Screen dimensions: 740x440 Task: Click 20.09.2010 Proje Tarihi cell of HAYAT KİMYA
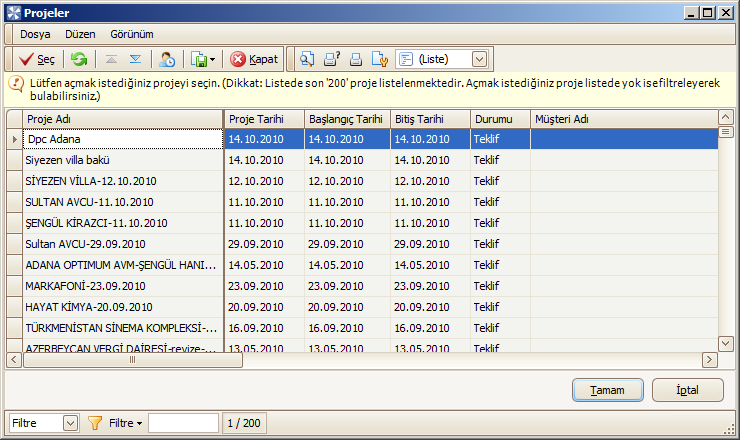(x=264, y=307)
